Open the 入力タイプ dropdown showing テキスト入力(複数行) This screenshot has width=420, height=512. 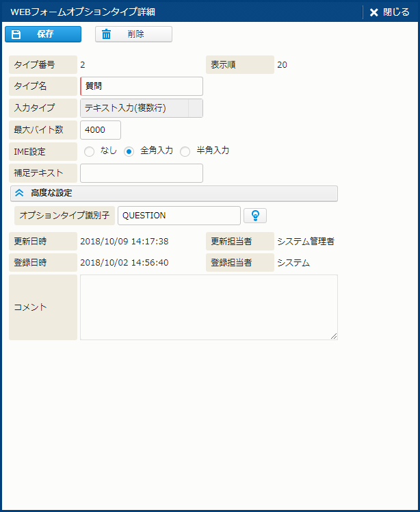(134, 108)
